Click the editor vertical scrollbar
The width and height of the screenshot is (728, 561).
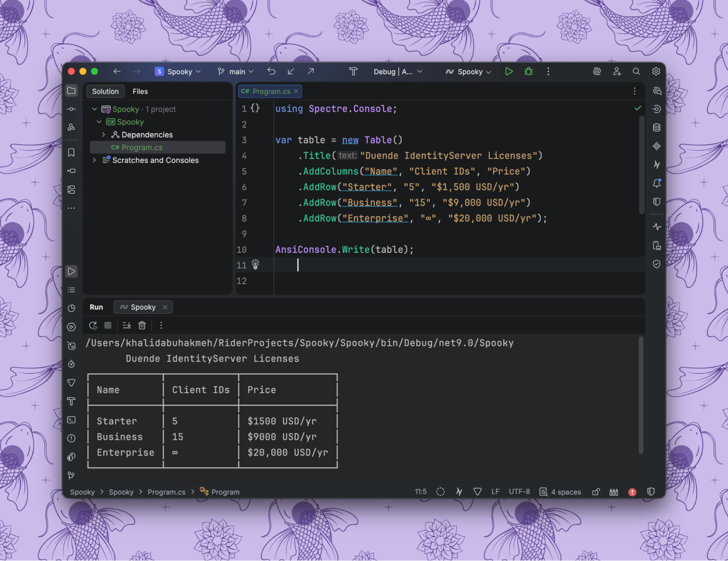click(x=642, y=164)
